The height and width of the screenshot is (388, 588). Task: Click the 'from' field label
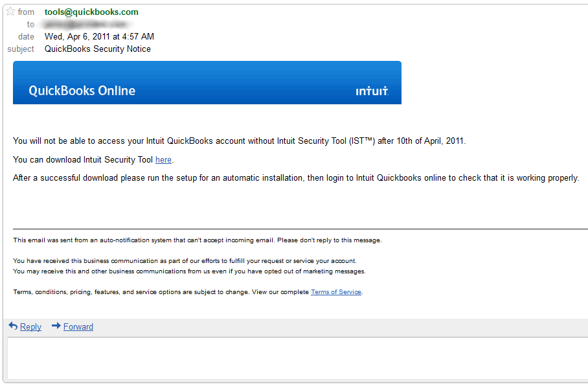26,12
